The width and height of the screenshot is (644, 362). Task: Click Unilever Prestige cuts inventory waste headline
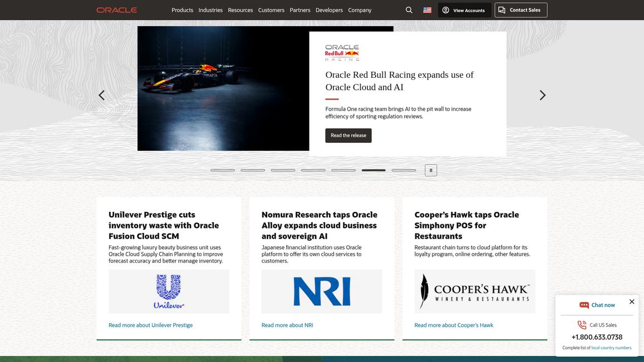[164, 225]
